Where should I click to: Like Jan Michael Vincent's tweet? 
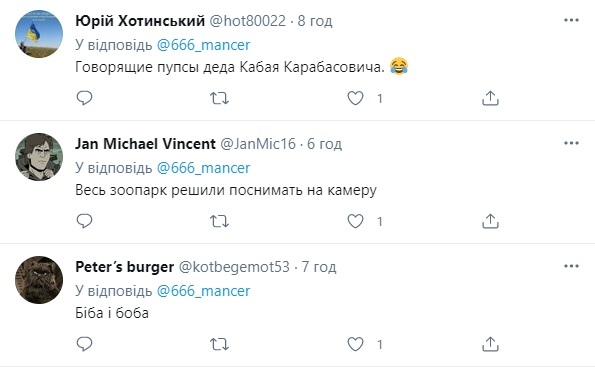(356, 222)
